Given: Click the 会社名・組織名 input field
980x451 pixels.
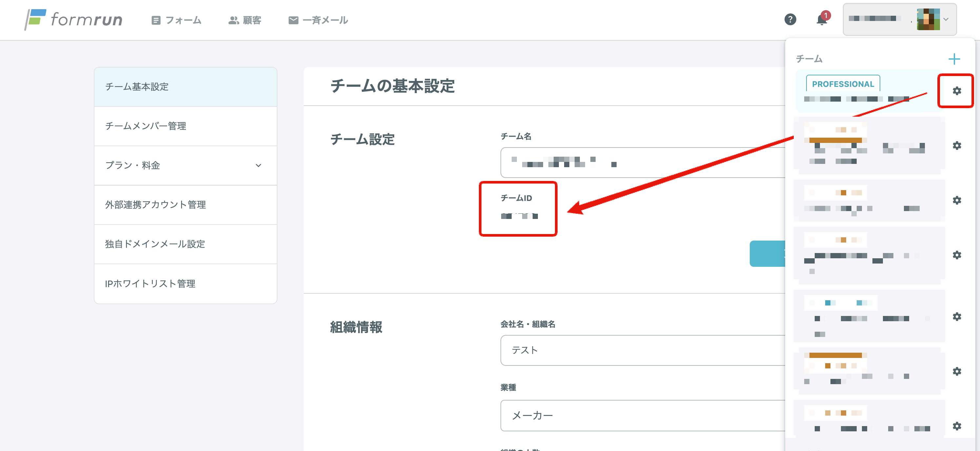Looking at the screenshot, I should [x=643, y=350].
